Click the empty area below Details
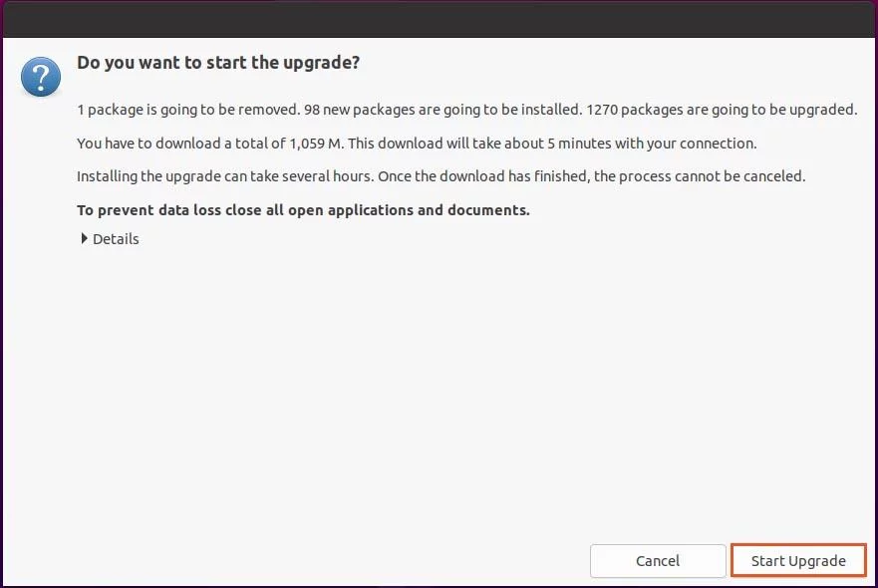 click(x=437, y=392)
